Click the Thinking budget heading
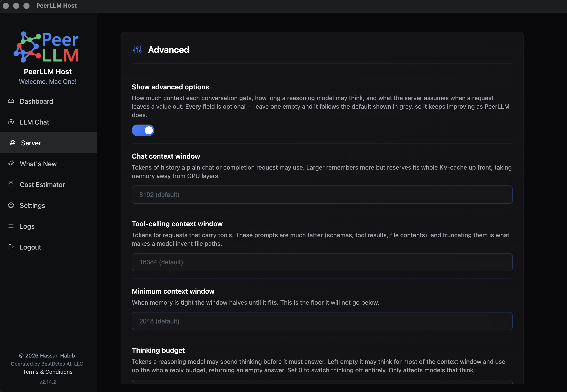This screenshot has height=392, width=567. coord(158,350)
